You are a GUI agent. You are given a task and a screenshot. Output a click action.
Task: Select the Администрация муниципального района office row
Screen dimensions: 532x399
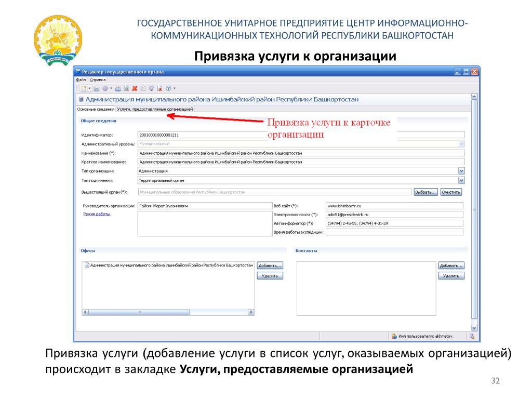click(169, 265)
